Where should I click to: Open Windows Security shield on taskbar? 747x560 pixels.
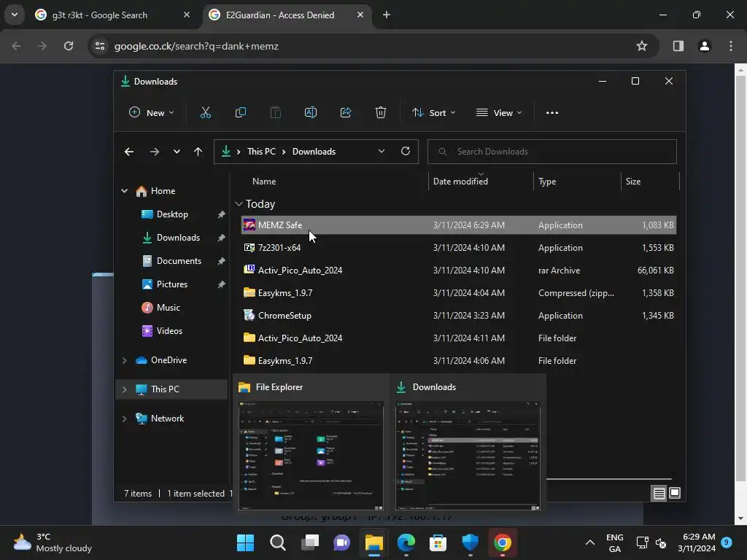point(470,542)
